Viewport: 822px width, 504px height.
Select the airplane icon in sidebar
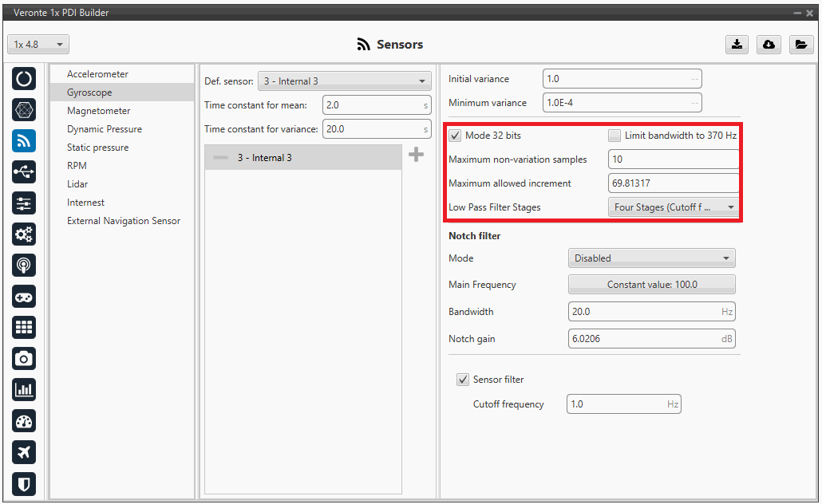pos(24,452)
